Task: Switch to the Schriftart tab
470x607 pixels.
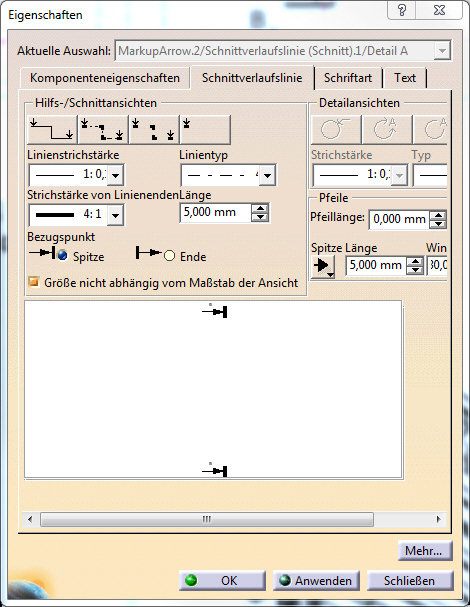Action: (348, 78)
